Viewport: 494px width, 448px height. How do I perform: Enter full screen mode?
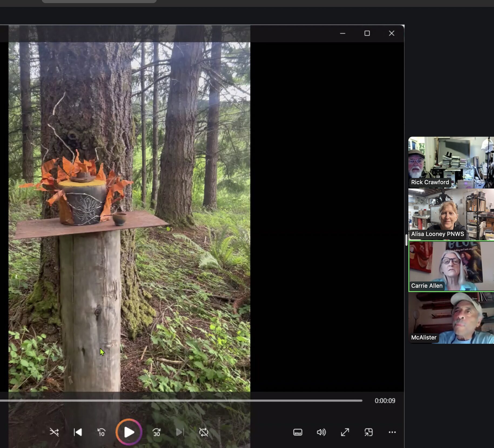pos(345,432)
